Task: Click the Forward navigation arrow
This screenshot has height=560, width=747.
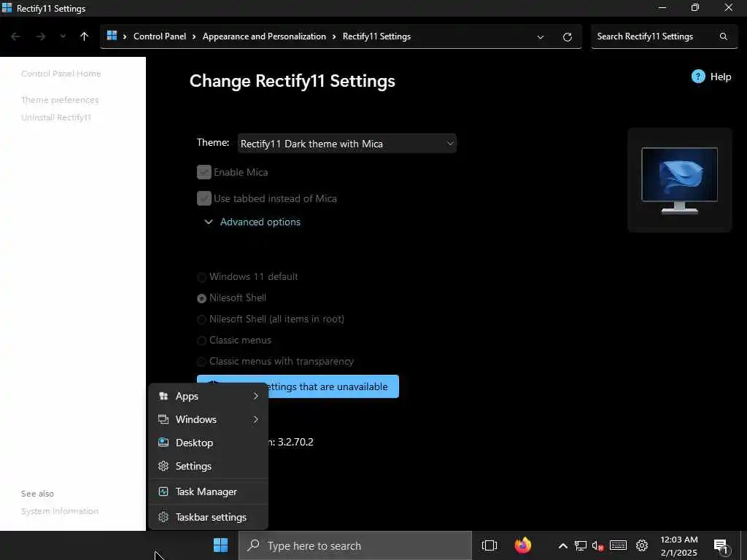Action: [x=41, y=36]
